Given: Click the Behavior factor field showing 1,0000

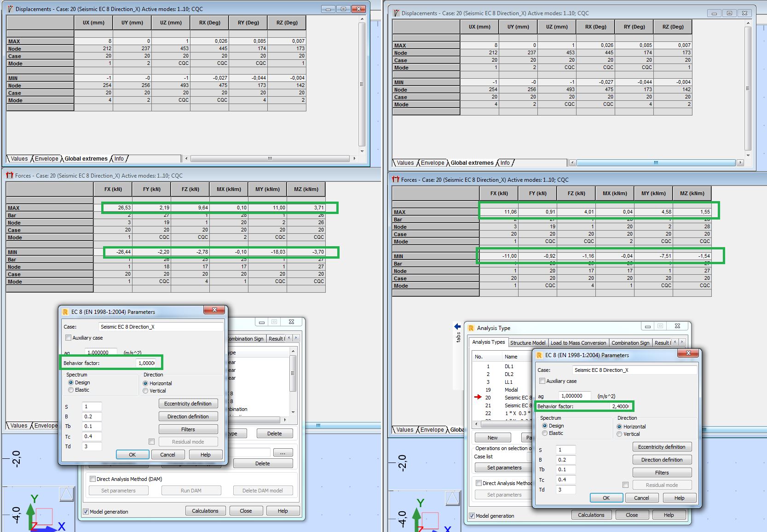Looking at the screenshot, I should [x=146, y=363].
